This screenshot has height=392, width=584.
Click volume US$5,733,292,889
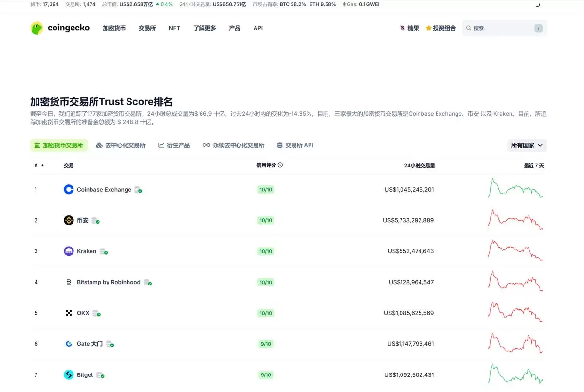point(408,220)
